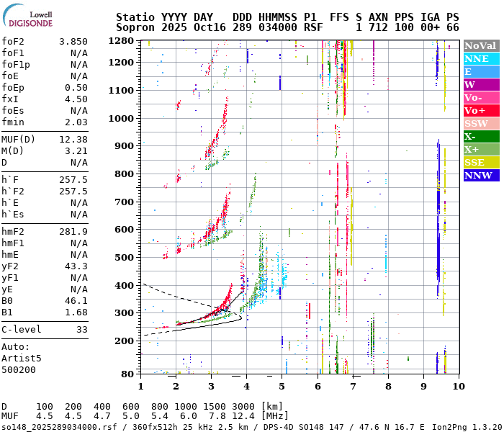Image resolution: width=504 pixels, height=432 pixels.
Task: Select the E direction legend swatch
Action: point(481,71)
